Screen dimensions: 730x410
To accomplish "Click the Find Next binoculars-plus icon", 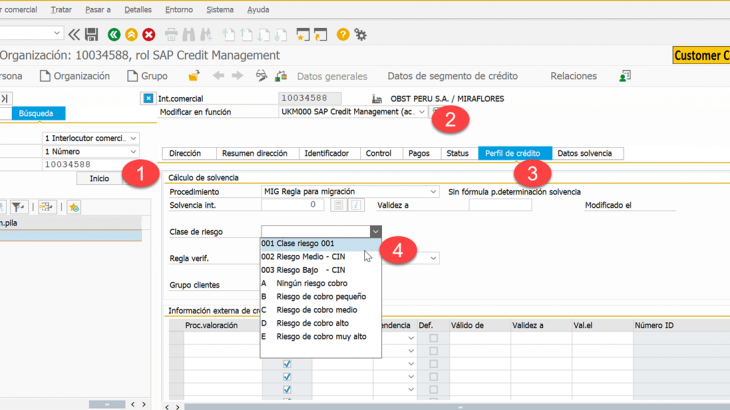I will point(206,34).
